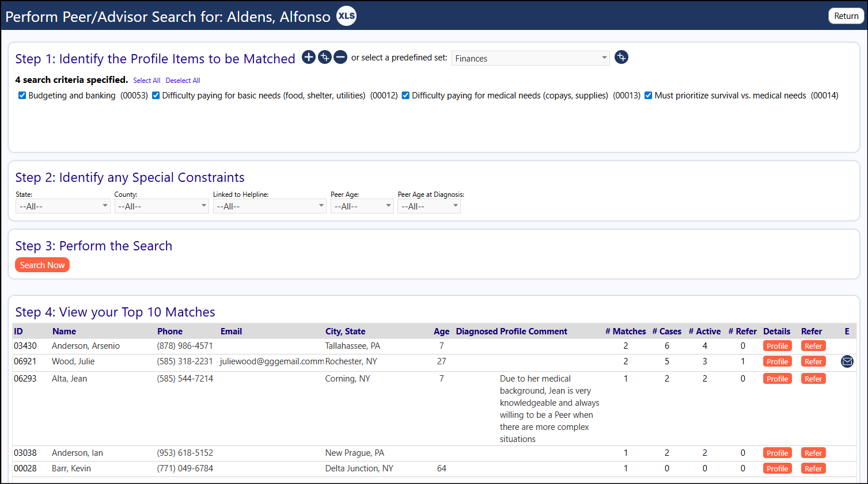This screenshot has width=868, height=484.
Task: Uncheck Difficulty paying for medical needs
Action: point(405,96)
